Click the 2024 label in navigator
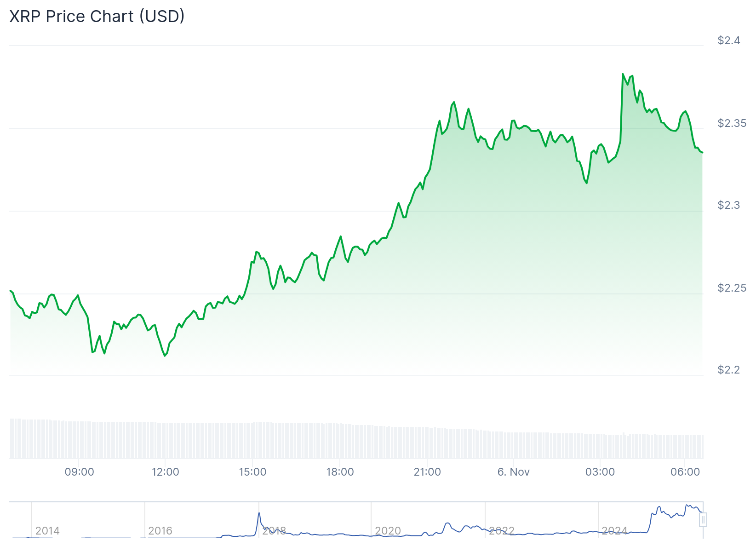This screenshot has height=552, width=756. [x=614, y=531]
